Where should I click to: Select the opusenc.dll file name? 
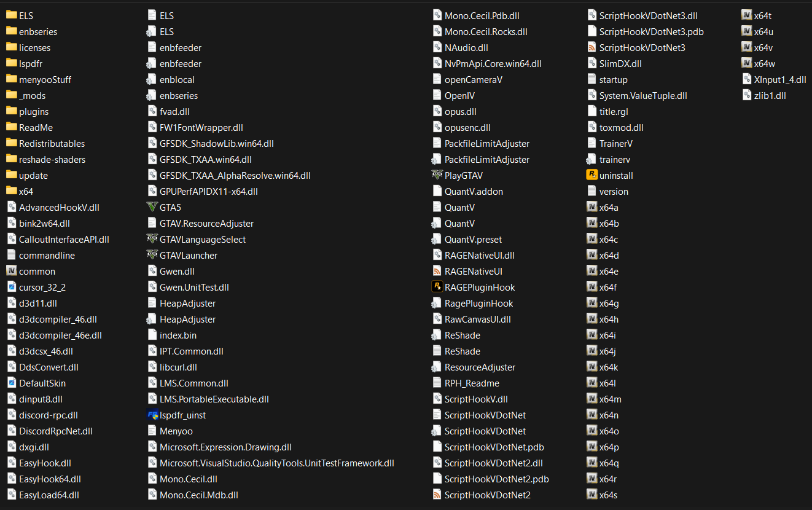467,127
